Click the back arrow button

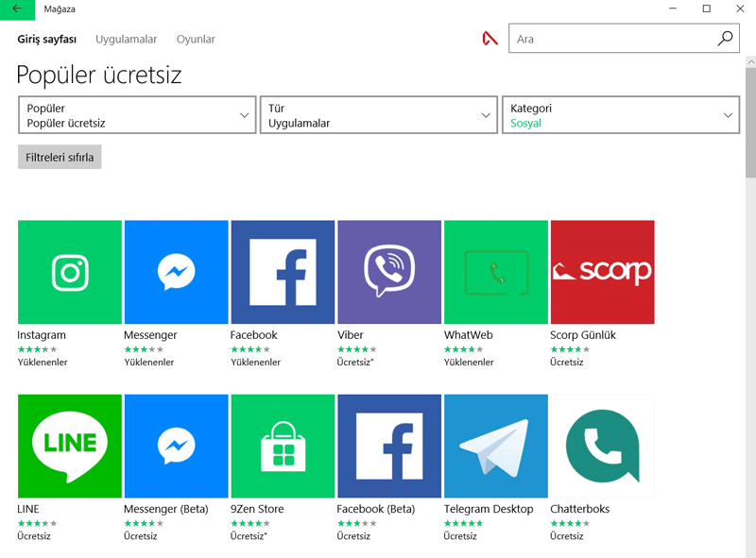(17, 9)
